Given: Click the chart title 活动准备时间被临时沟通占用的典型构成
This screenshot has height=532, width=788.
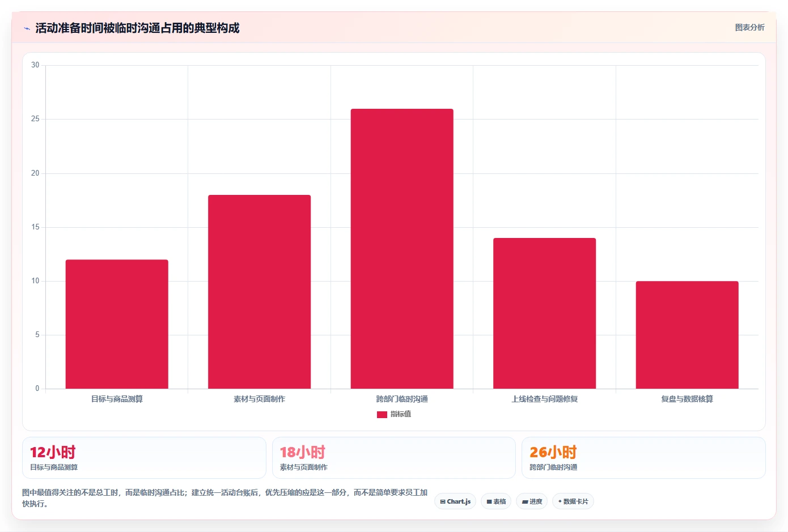Looking at the screenshot, I should pos(137,28).
